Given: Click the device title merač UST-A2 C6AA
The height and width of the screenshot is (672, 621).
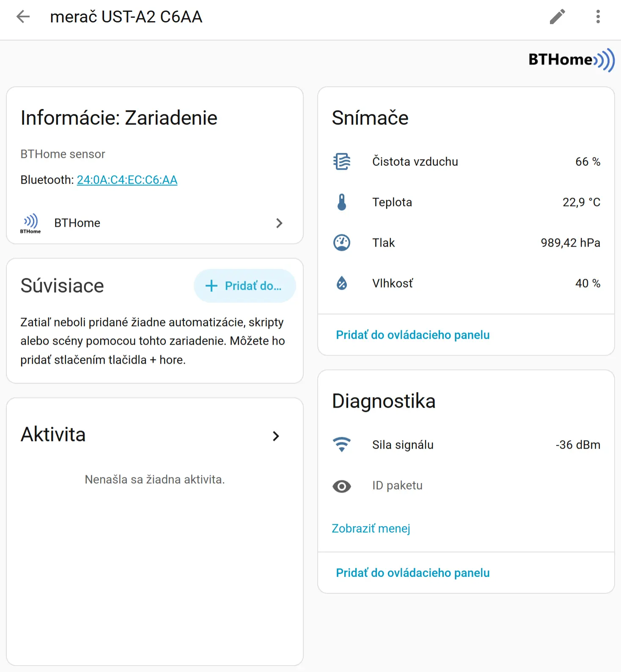Looking at the screenshot, I should coord(126,17).
